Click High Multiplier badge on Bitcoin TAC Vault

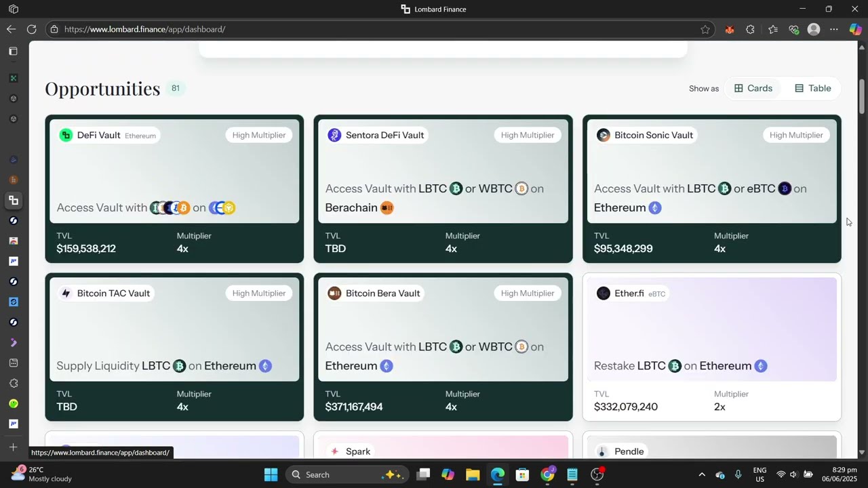click(259, 293)
